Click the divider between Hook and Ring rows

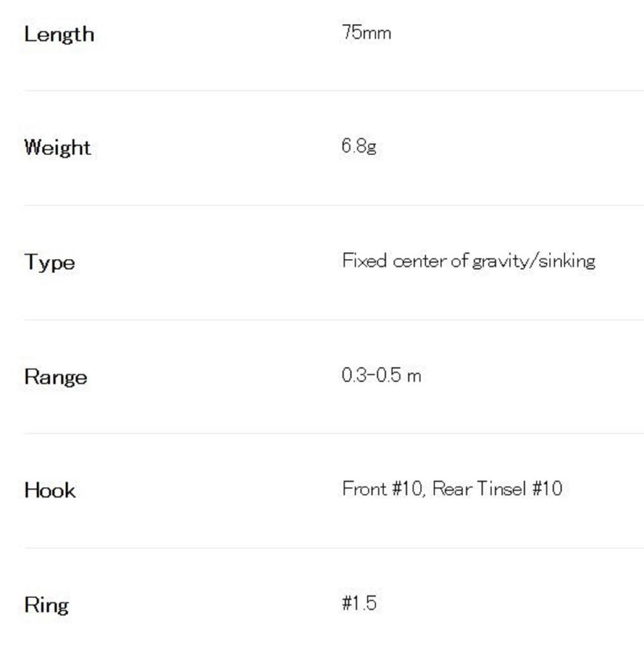tap(333, 548)
